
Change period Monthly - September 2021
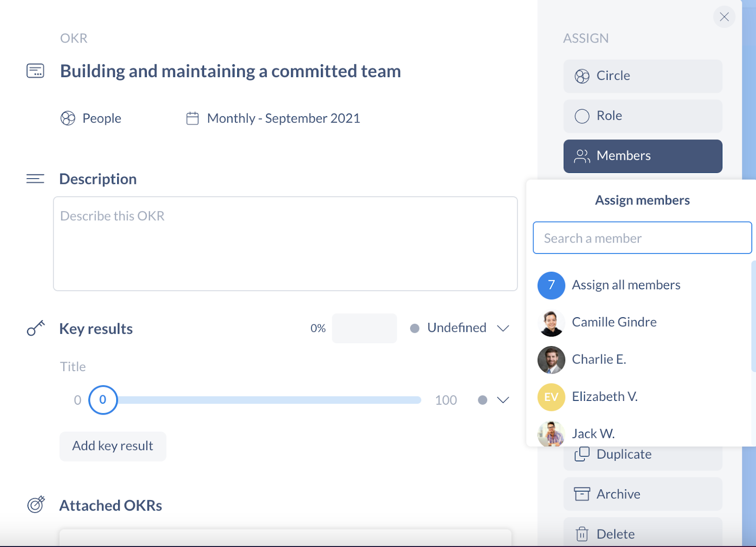point(274,118)
